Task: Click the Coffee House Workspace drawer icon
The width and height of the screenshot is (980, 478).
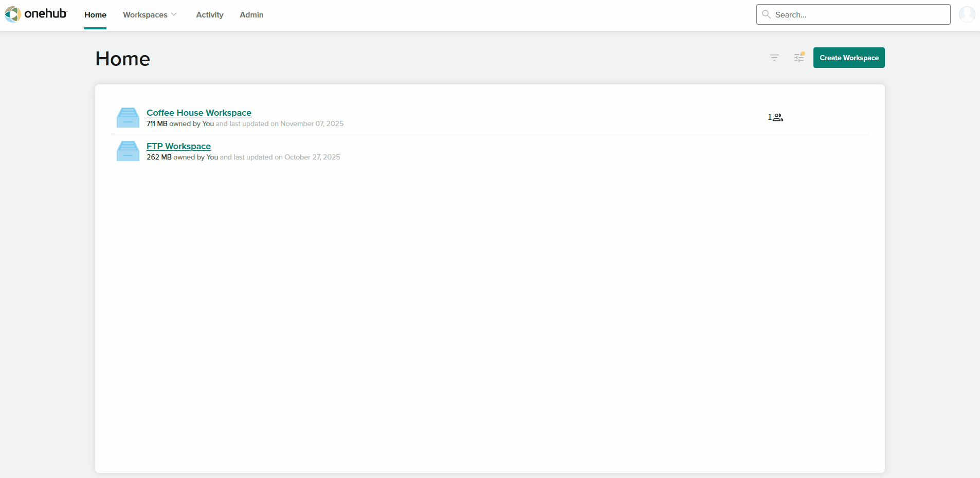Action: pos(128,117)
